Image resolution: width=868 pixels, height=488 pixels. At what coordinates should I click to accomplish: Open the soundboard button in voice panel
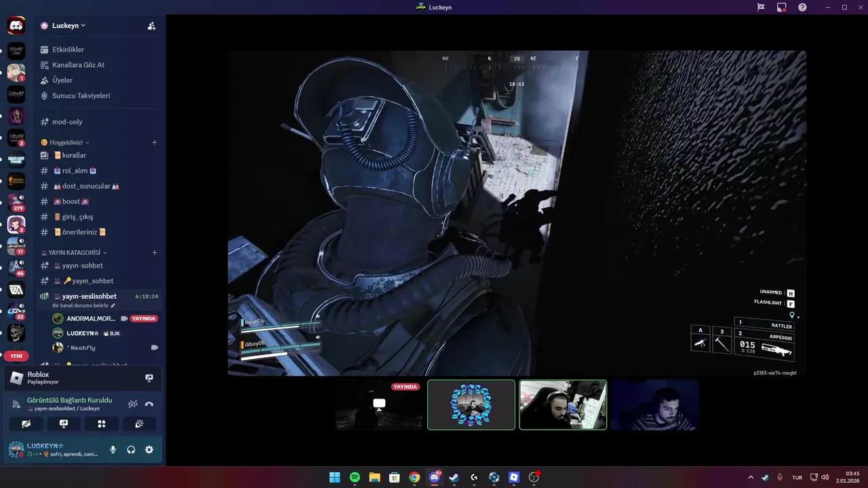pos(140,424)
